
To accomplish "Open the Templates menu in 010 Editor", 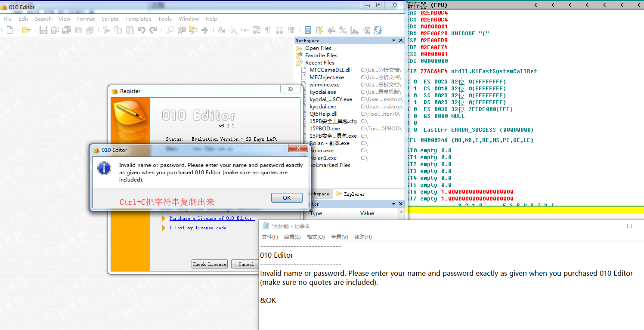I will point(138,19).
